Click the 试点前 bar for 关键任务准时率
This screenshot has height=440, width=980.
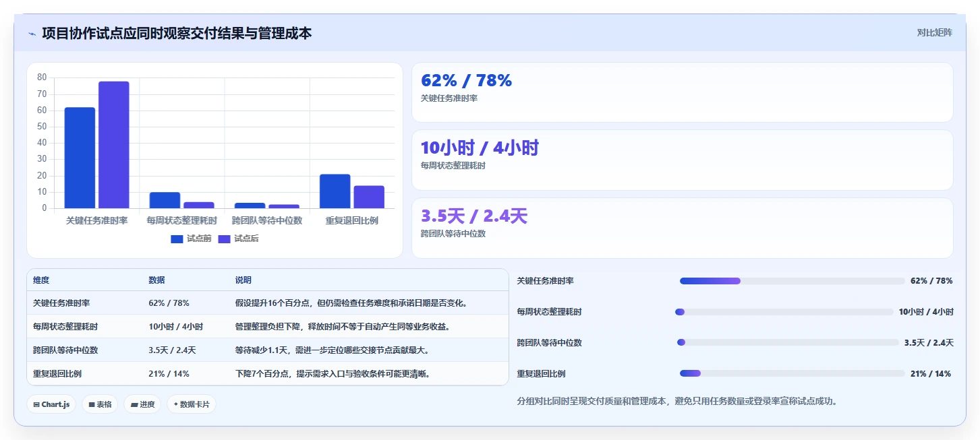click(80, 158)
